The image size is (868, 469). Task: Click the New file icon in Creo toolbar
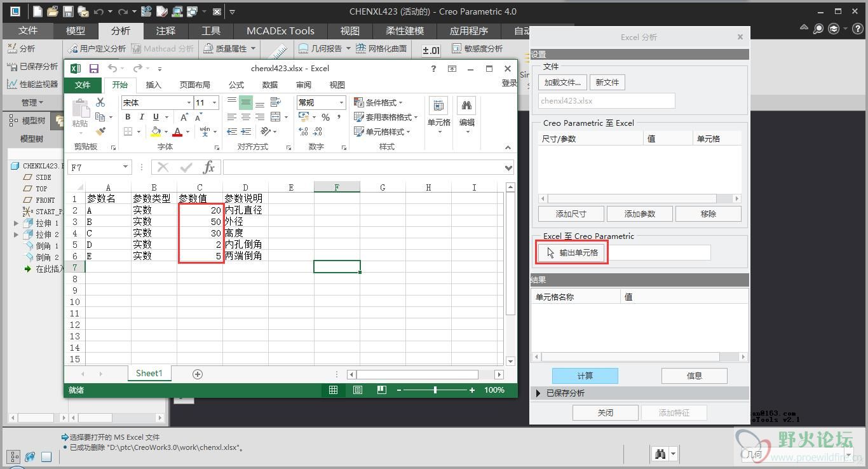click(38, 11)
